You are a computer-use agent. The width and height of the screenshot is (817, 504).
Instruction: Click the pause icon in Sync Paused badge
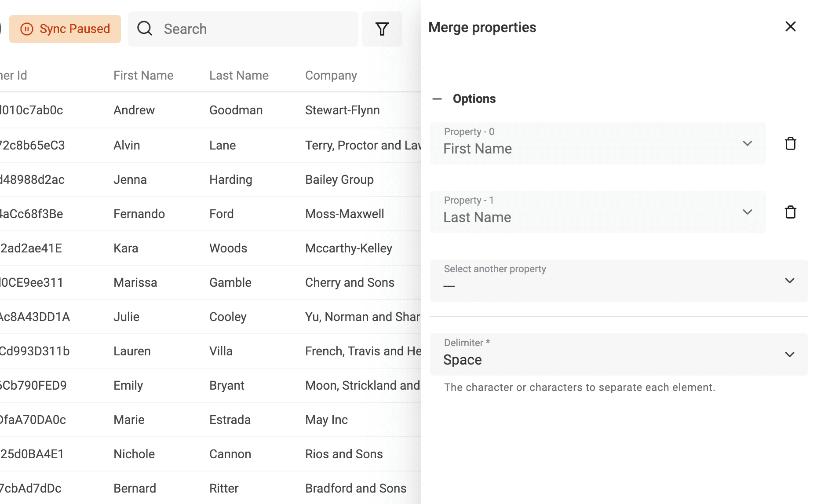point(28,29)
